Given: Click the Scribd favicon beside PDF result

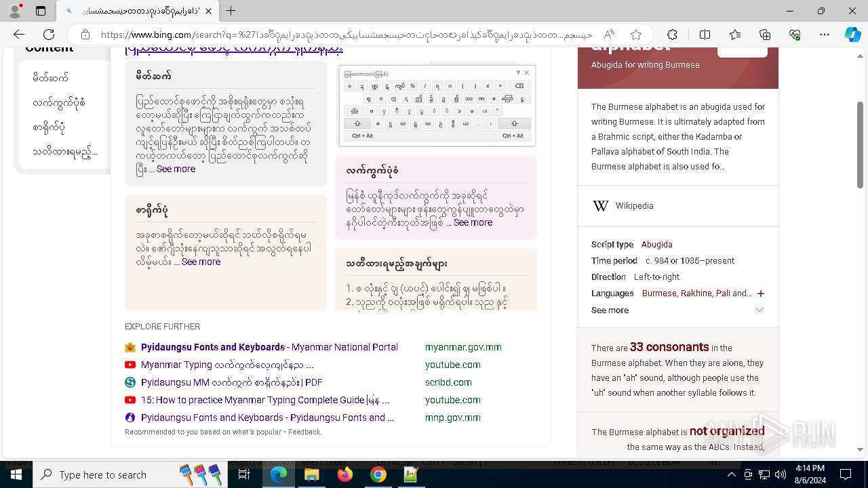Looking at the screenshot, I should tap(130, 382).
